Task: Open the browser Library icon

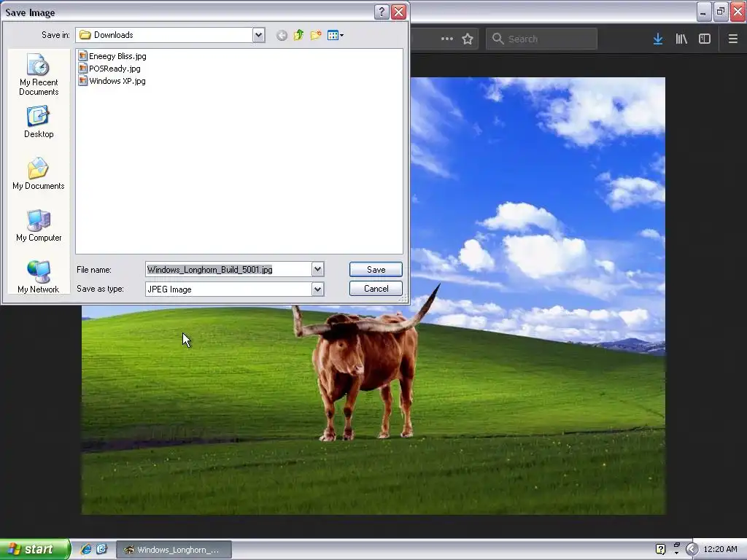Action: click(681, 39)
